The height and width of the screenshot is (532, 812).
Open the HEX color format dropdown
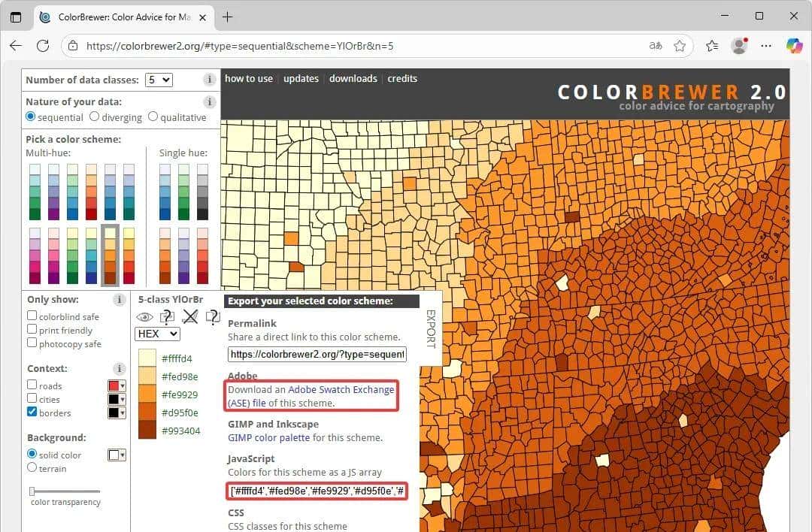(x=157, y=334)
